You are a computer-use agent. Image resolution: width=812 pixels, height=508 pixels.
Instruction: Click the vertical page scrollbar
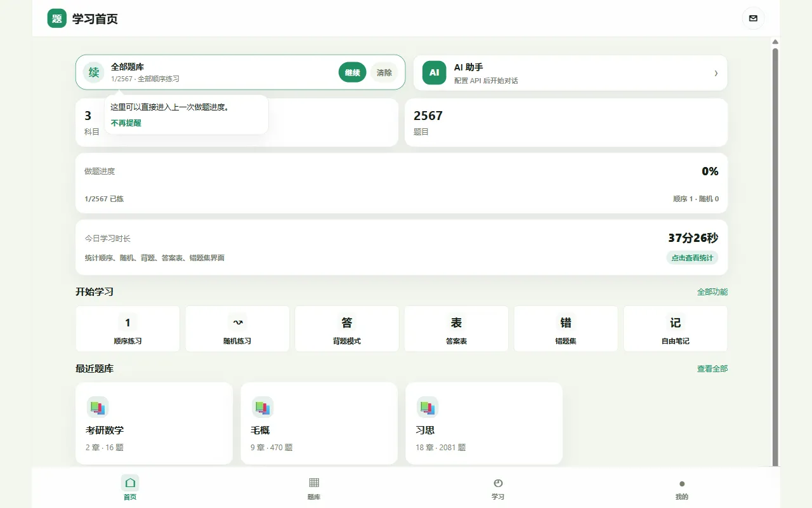775,254
